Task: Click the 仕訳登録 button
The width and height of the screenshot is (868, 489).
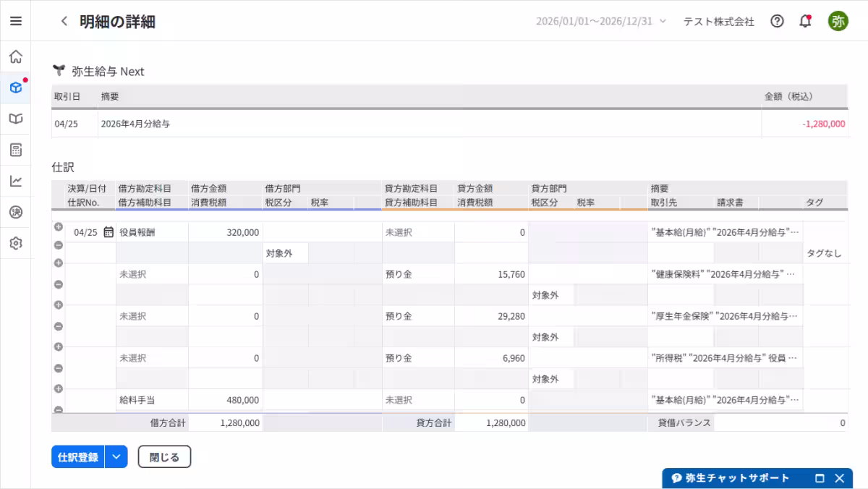Action: pyautogui.click(x=78, y=457)
